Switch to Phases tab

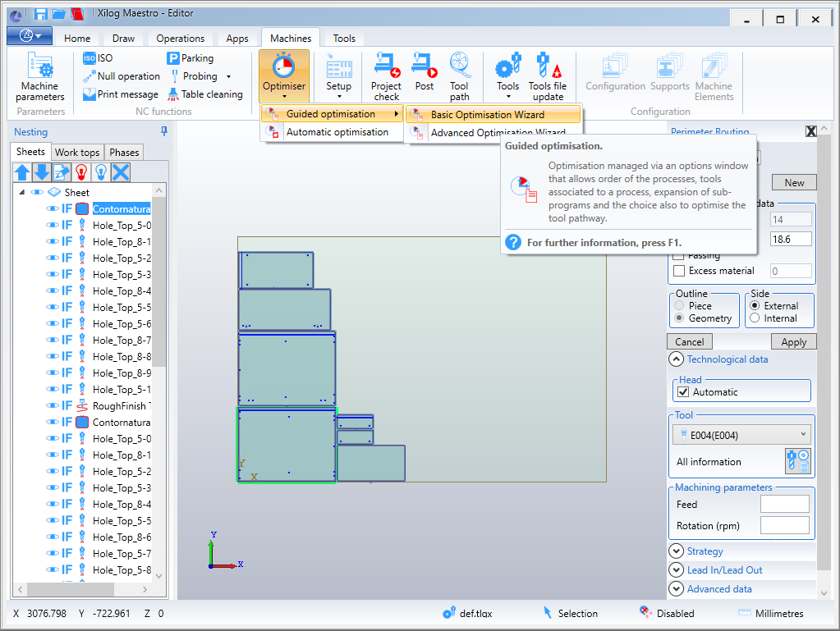click(x=124, y=153)
